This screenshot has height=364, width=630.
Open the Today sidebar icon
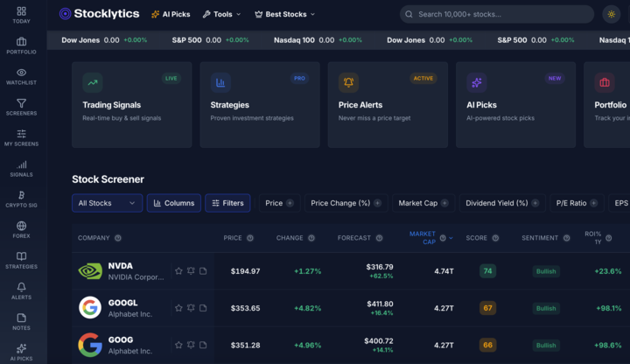[21, 15]
